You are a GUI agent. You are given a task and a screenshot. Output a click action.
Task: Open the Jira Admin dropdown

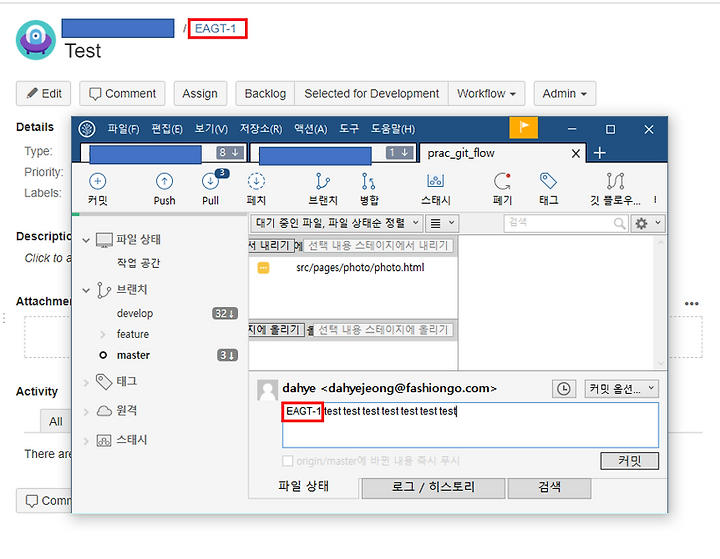pyautogui.click(x=564, y=94)
